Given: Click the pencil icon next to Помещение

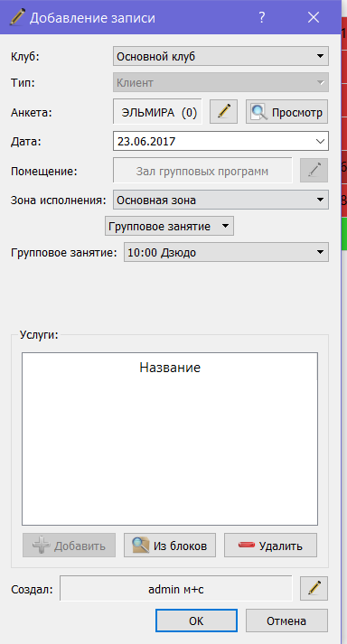Looking at the screenshot, I should pos(314,170).
